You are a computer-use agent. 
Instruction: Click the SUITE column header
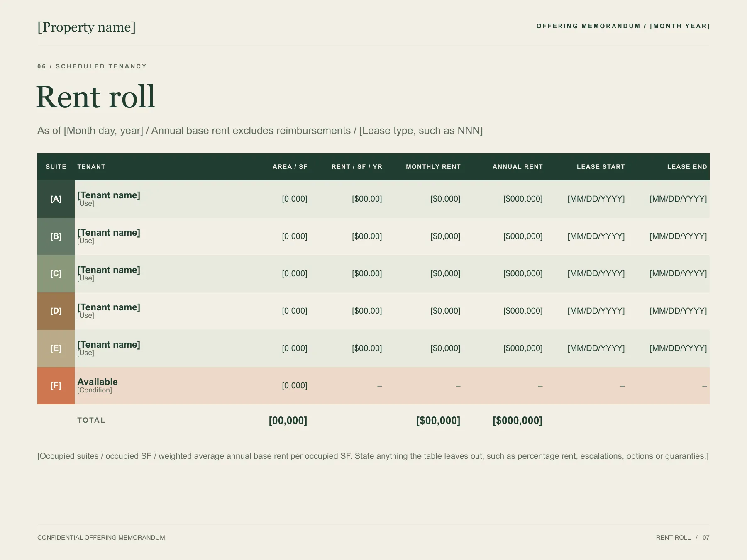pyautogui.click(x=56, y=167)
